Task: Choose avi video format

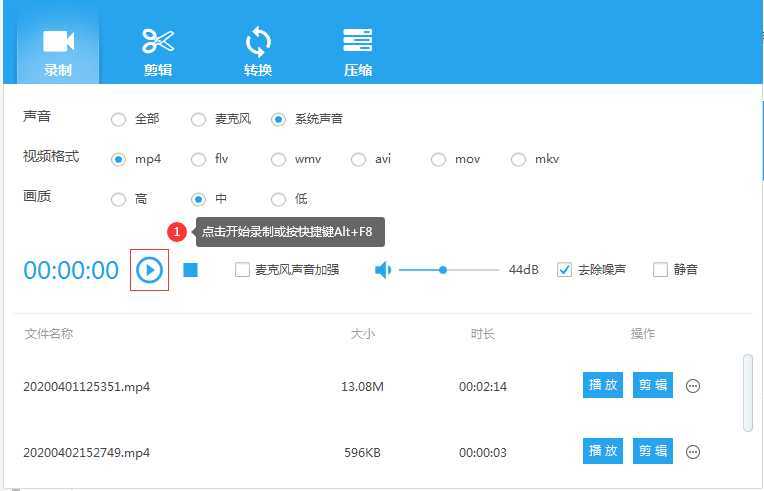Action: click(x=358, y=159)
